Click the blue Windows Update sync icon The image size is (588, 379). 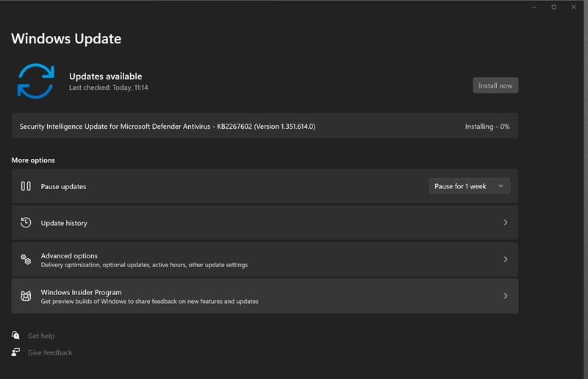point(35,81)
